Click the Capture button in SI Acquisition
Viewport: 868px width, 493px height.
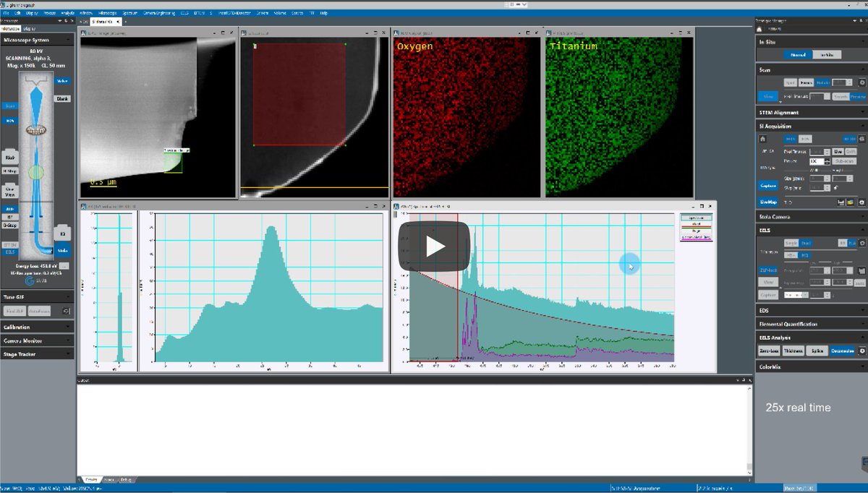pyautogui.click(x=767, y=185)
